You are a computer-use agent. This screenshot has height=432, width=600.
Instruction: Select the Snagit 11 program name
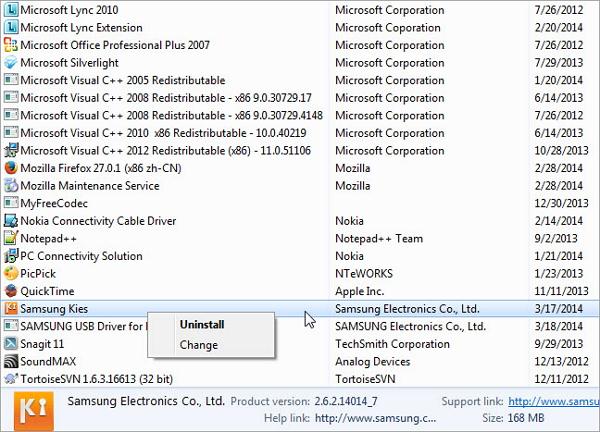pyautogui.click(x=42, y=344)
